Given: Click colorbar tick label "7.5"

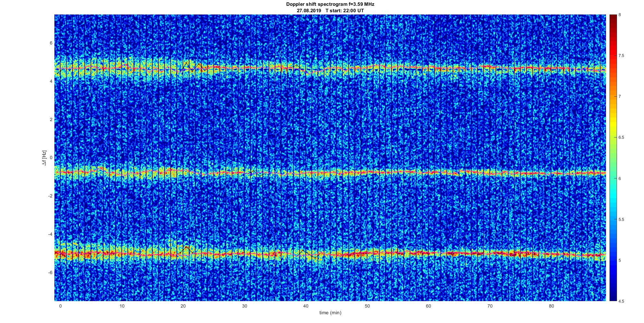Looking at the screenshot, I should (621, 56).
